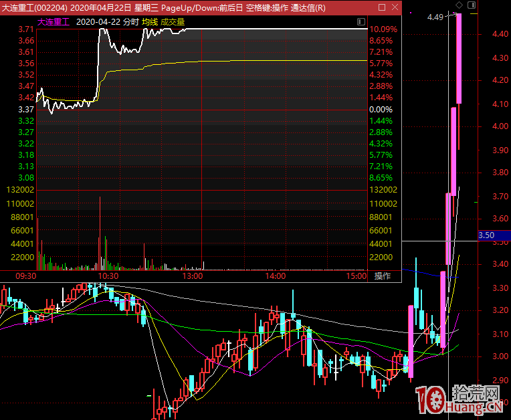Click the 2.90 label on K-line price axis
511x420 pixels.
500,380
